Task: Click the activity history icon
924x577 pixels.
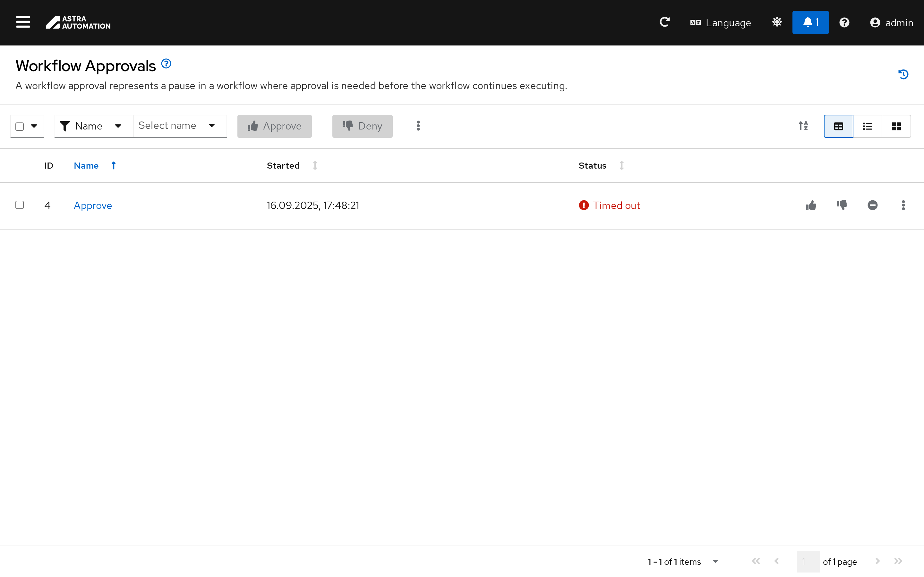Action: point(903,74)
